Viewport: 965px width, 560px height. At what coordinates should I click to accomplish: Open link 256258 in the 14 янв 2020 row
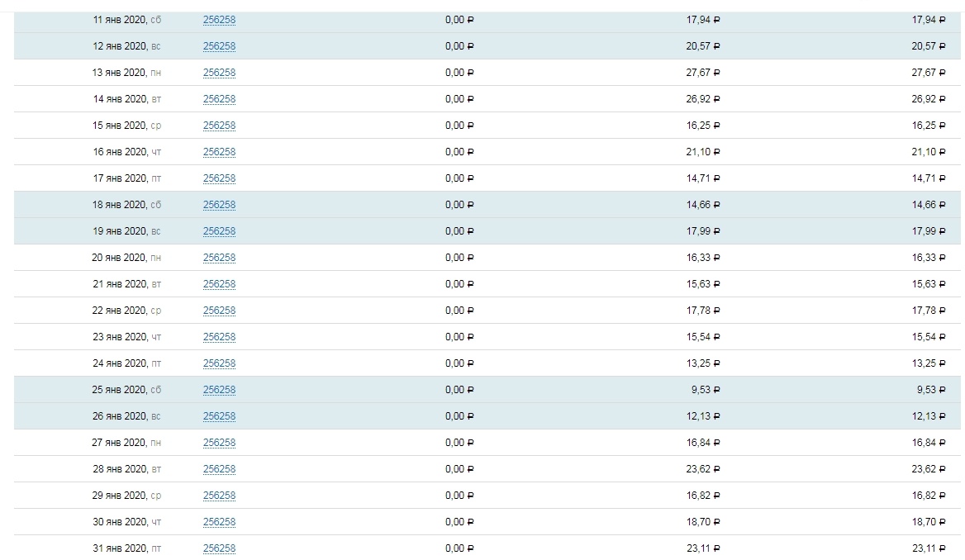point(219,99)
